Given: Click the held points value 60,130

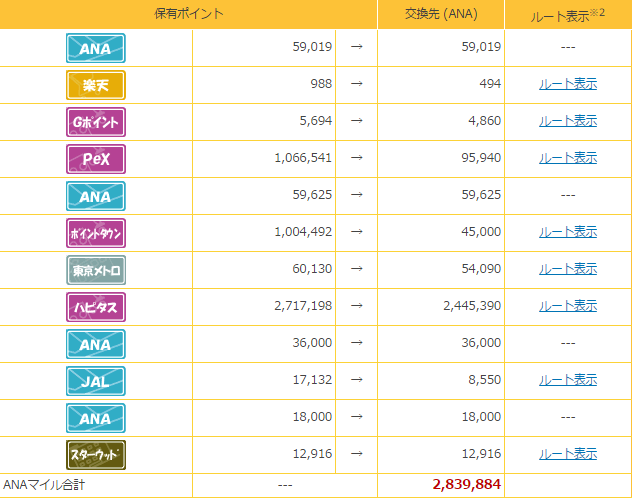Looking at the screenshot, I should pos(312,269).
